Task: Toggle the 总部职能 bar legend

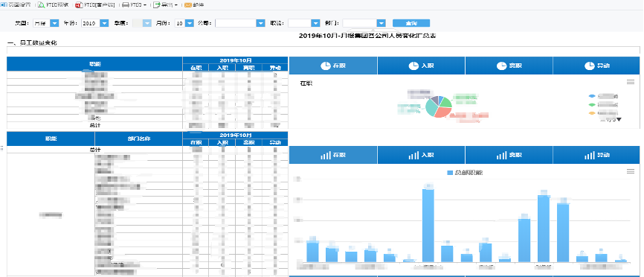Action: pos(464,173)
